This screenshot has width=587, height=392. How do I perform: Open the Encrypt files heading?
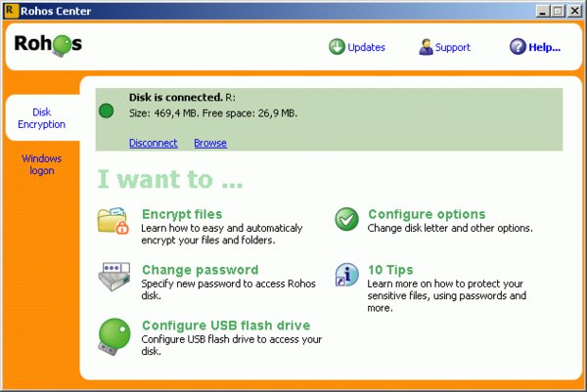pos(182,214)
